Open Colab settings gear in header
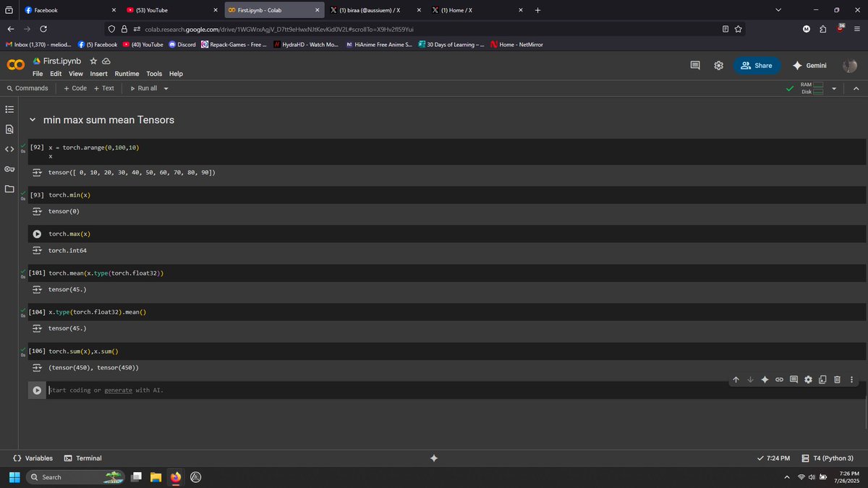Image resolution: width=868 pixels, height=488 pixels. (x=718, y=65)
